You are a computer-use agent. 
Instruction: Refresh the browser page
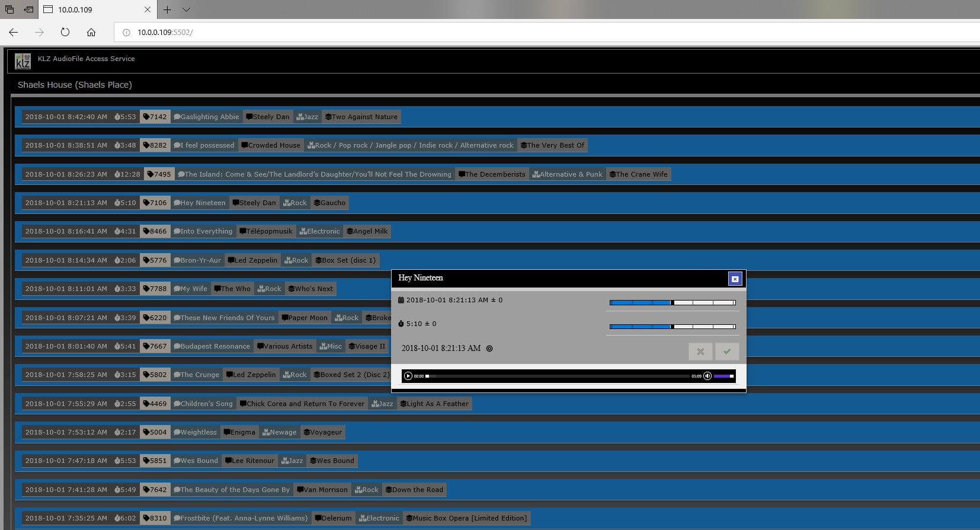65,32
